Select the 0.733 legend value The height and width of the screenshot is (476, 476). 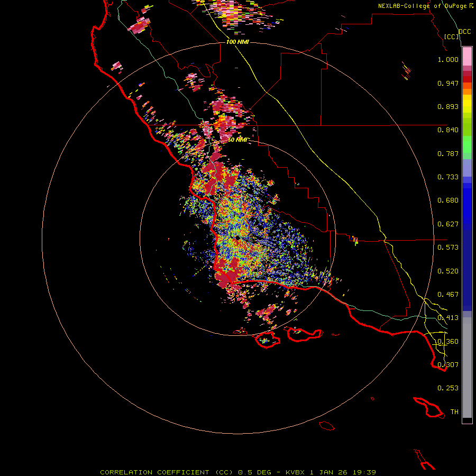[x=448, y=177]
